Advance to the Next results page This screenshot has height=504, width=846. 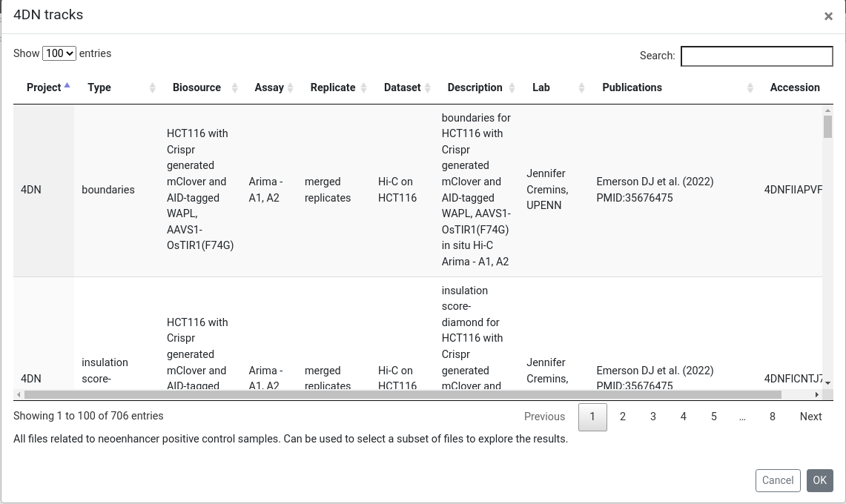tap(810, 417)
